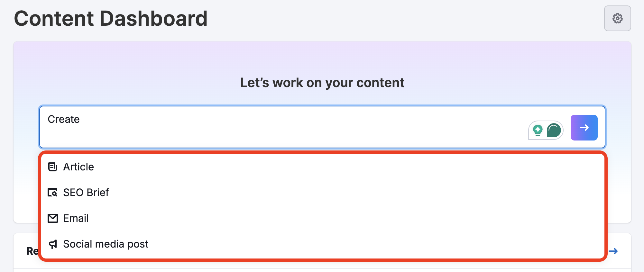Click the envelope icon beside Email
Screen dimensions: 644x272
(53, 218)
